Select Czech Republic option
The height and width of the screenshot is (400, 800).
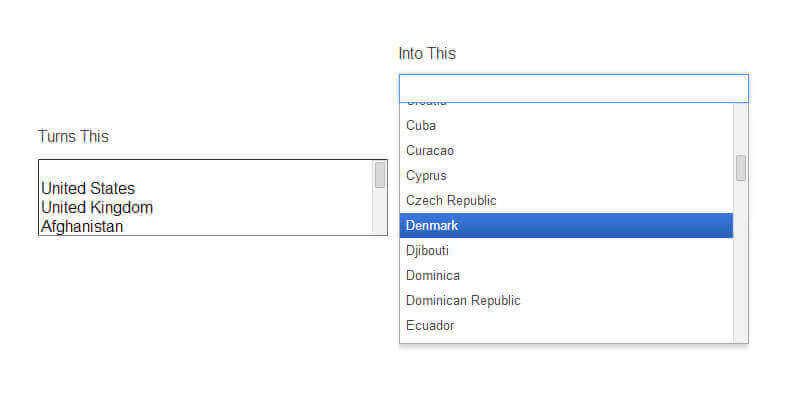(451, 200)
